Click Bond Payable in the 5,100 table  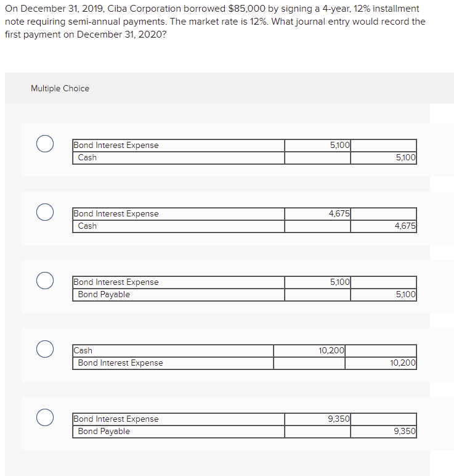point(104,295)
